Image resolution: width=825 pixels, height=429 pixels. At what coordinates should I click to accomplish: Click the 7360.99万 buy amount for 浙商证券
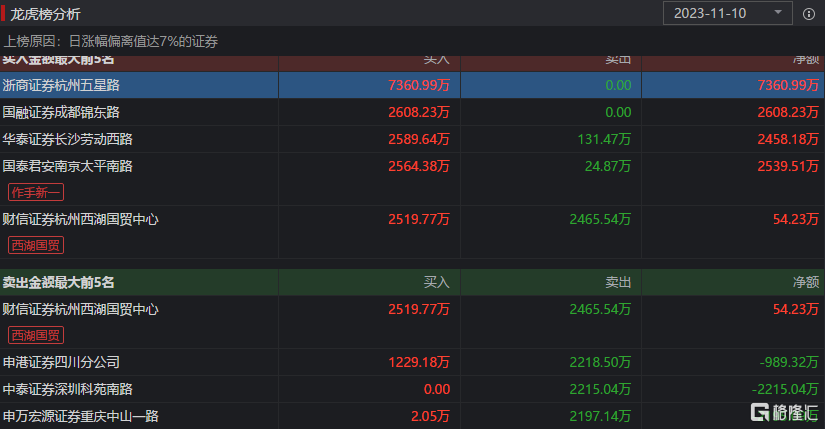(419, 85)
